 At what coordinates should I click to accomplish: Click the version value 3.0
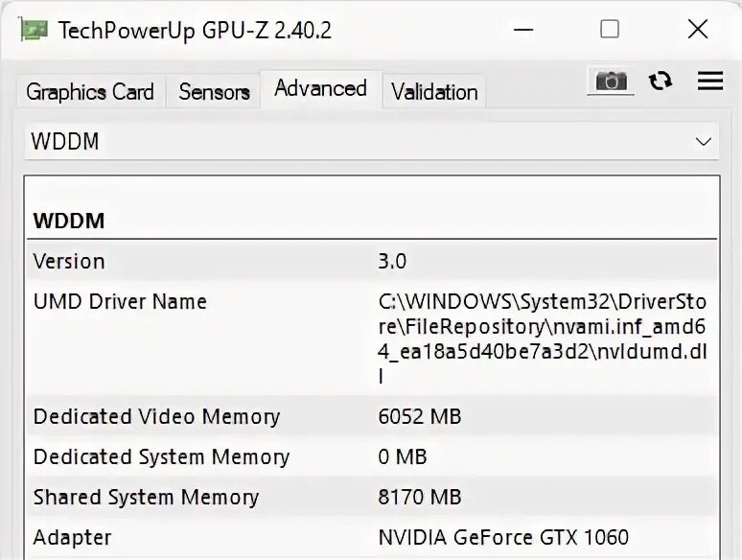coord(392,262)
